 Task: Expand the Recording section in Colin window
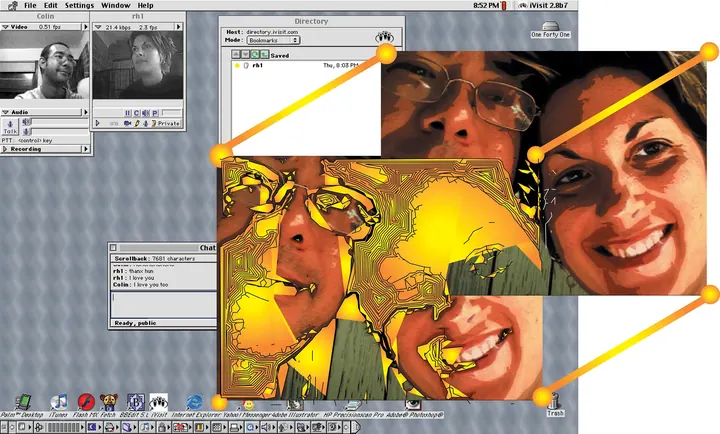tap(5, 149)
